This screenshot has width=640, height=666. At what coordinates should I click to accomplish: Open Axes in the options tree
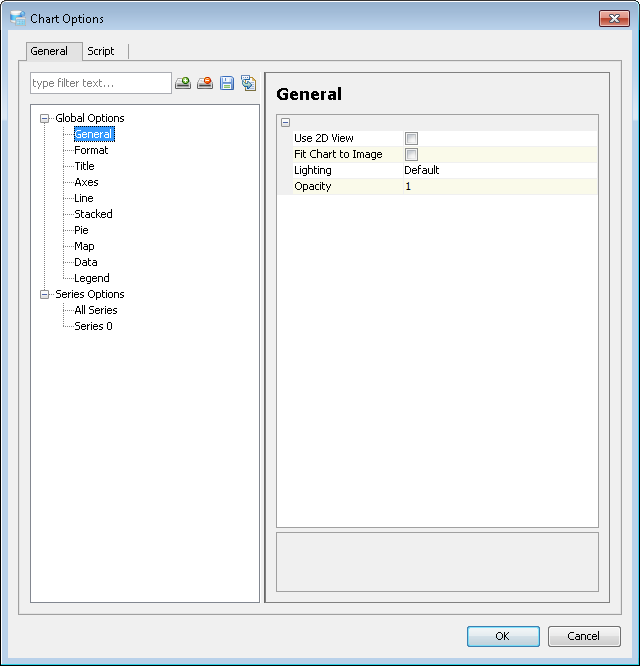86,182
